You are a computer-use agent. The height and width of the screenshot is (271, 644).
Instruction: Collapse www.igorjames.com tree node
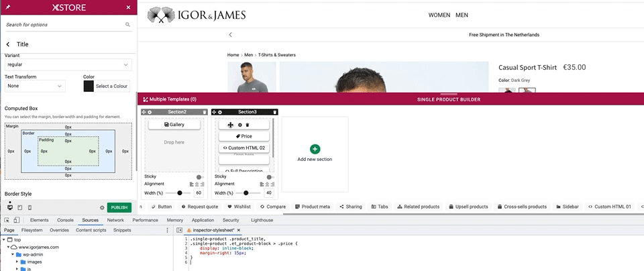coord(8,247)
